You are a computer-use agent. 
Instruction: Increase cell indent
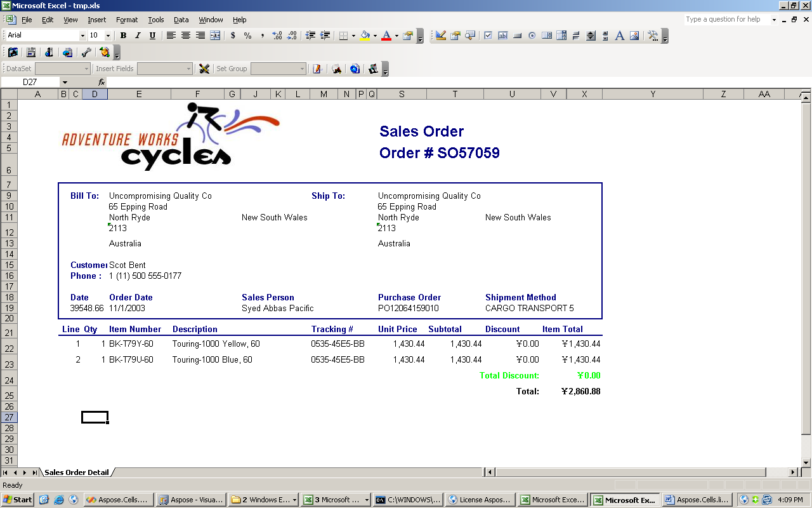coord(325,36)
